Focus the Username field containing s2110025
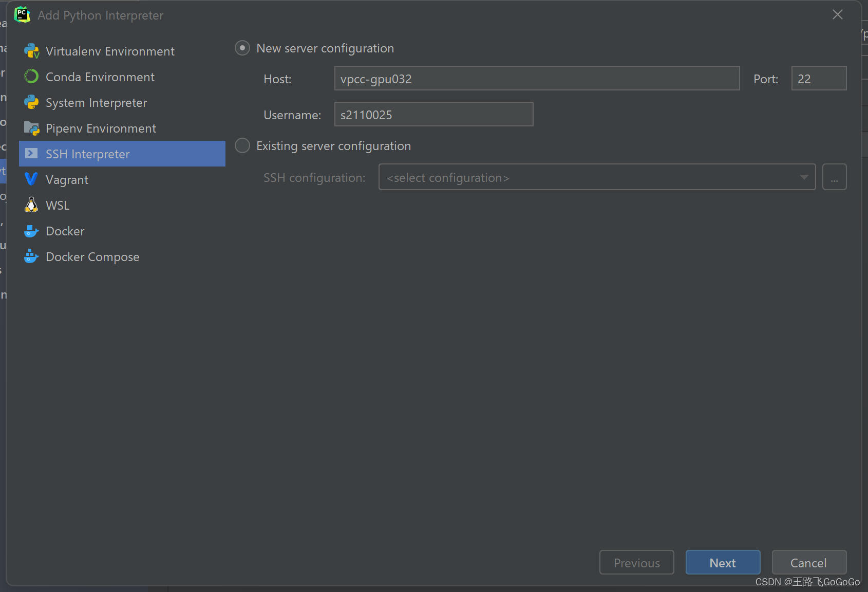The height and width of the screenshot is (592, 868). point(433,114)
